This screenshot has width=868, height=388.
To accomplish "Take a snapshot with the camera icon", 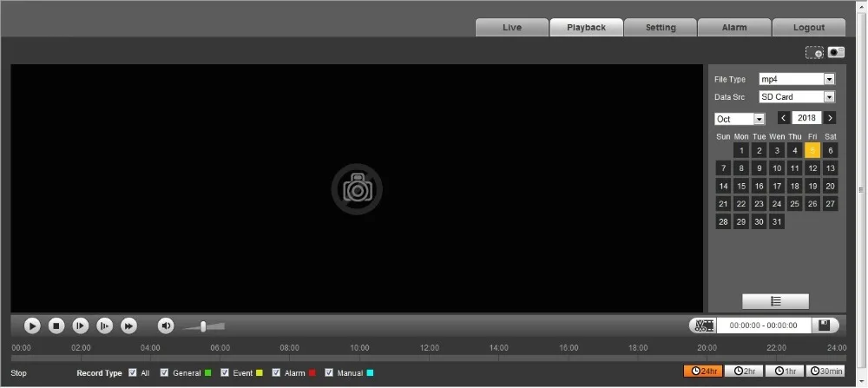I will point(836,53).
